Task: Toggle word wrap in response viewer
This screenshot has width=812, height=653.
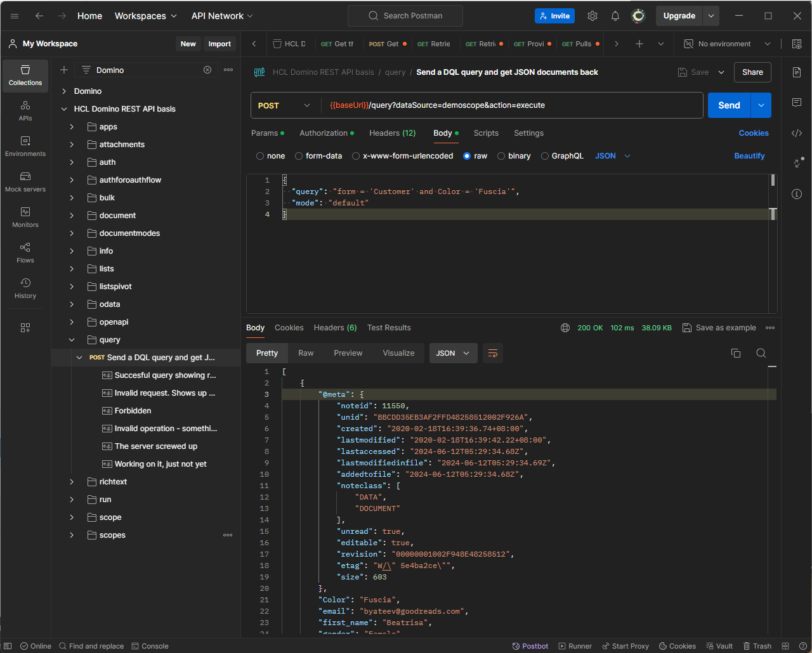Action: pos(493,353)
